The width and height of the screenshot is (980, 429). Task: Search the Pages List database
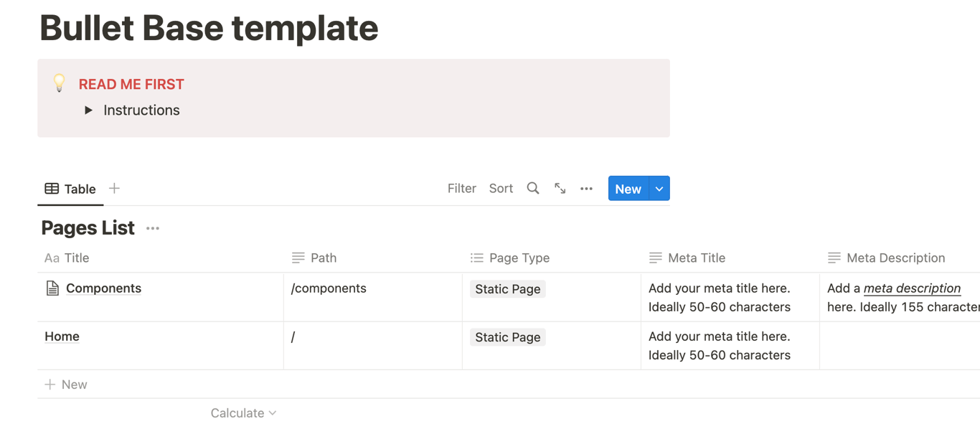533,189
